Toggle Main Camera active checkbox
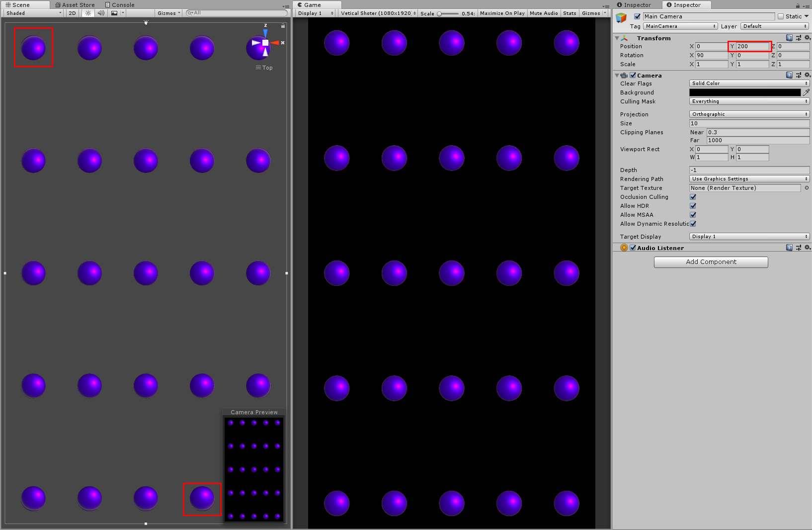Viewport: 812px width, 530px height. tap(637, 16)
